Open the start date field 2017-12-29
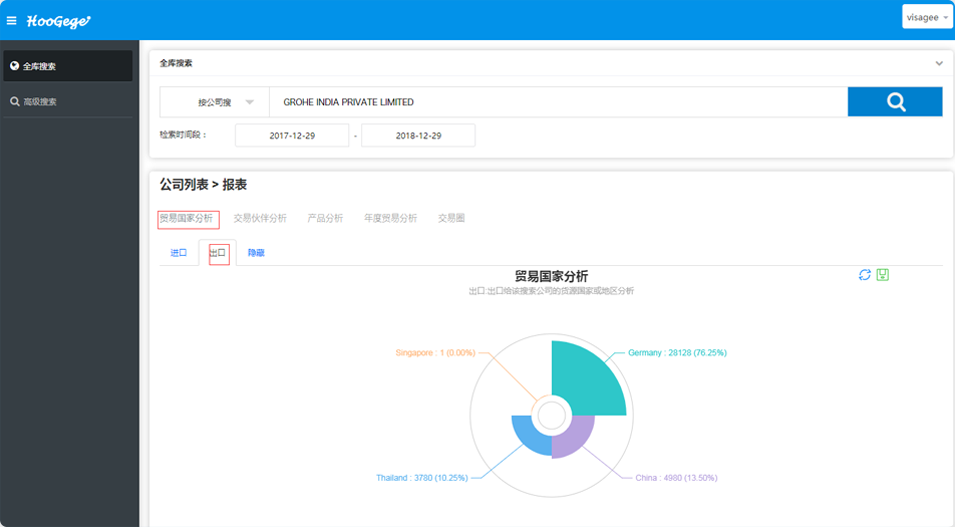Viewport: 955px width, 527px height. point(292,135)
